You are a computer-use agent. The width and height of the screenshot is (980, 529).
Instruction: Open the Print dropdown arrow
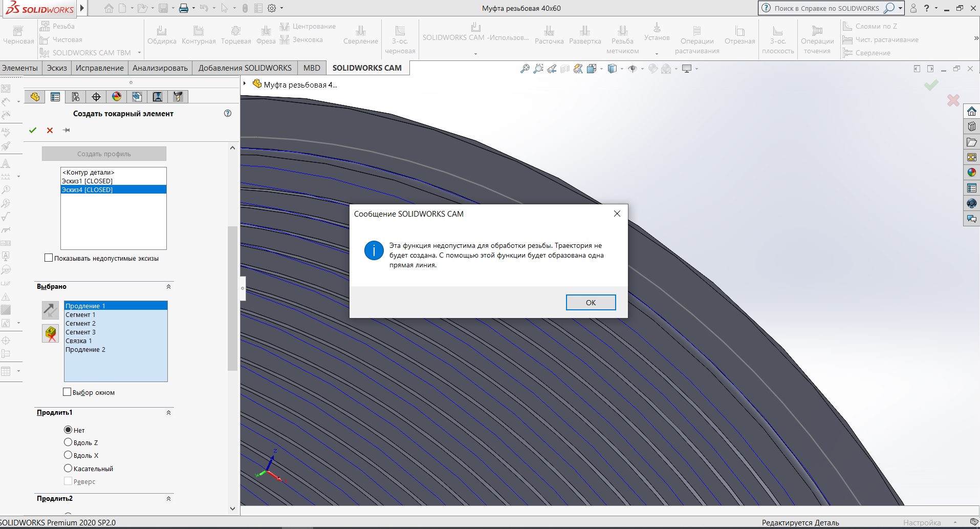[x=193, y=8]
